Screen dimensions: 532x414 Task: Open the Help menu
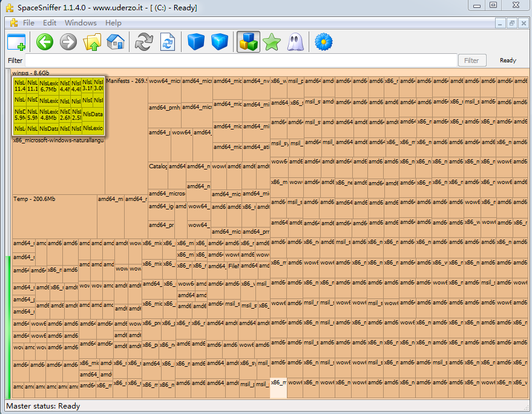click(x=113, y=23)
